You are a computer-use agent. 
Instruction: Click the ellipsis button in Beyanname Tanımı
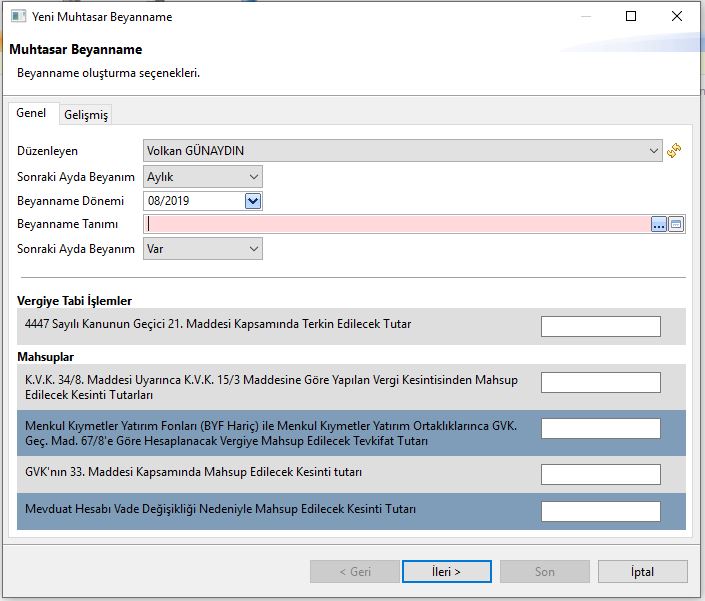[658, 225]
